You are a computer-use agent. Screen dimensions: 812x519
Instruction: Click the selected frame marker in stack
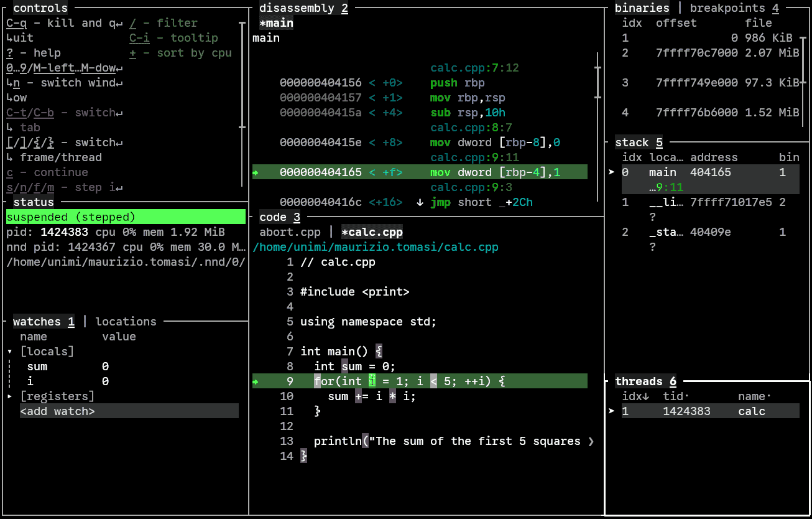coord(612,172)
